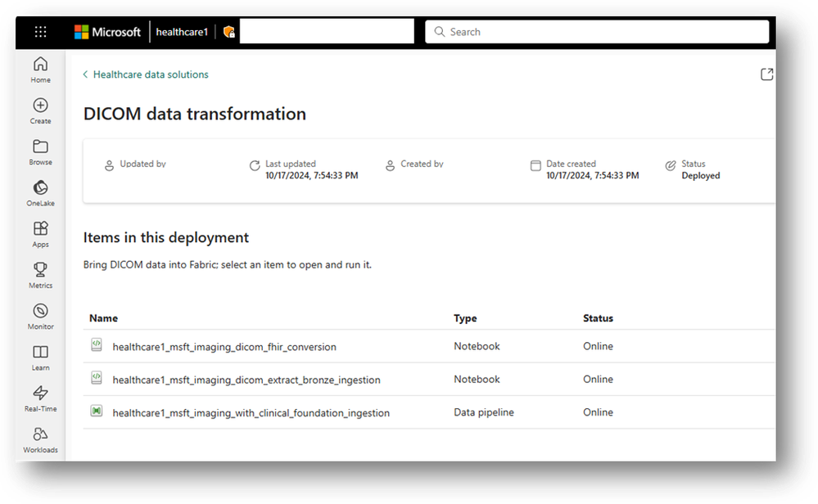
Task: Click Online status in extract_bronze_ingestion row
Action: tap(598, 379)
